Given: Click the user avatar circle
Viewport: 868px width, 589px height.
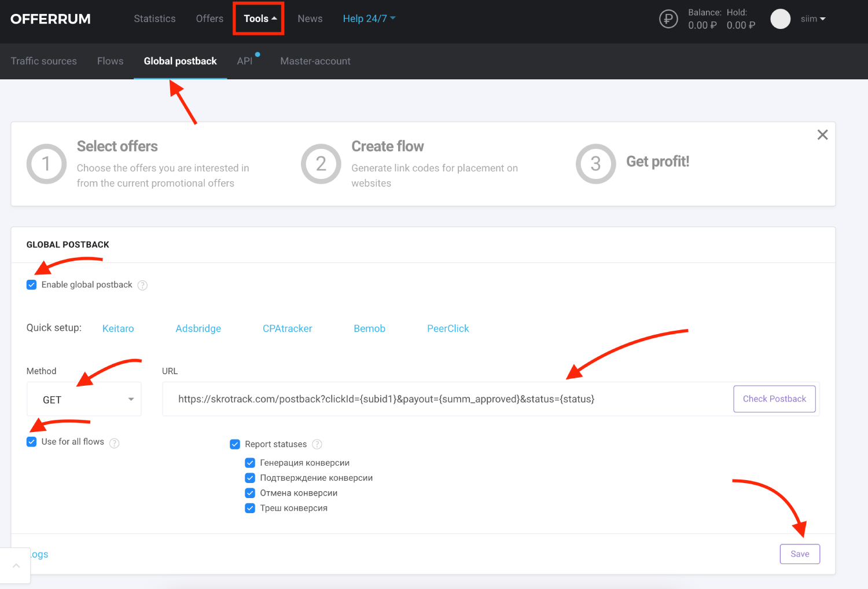Looking at the screenshot, I should [x=780, y=19].
